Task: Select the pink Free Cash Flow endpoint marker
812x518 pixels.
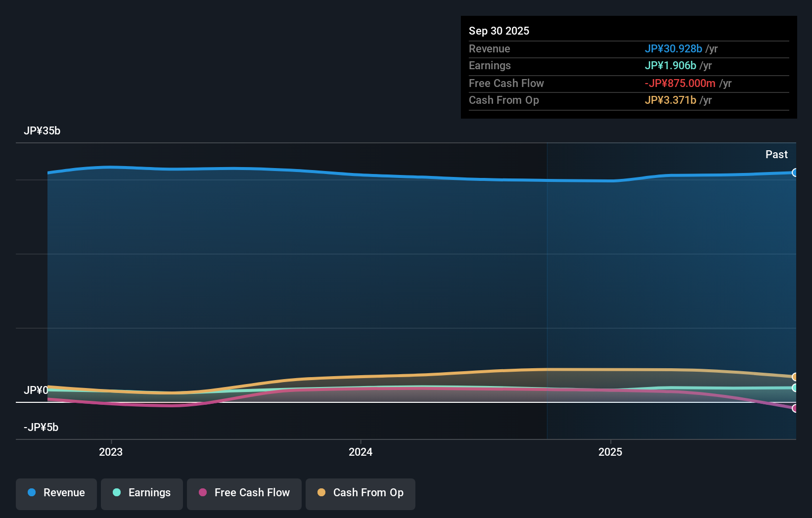Action: click(x=795, y=408)
